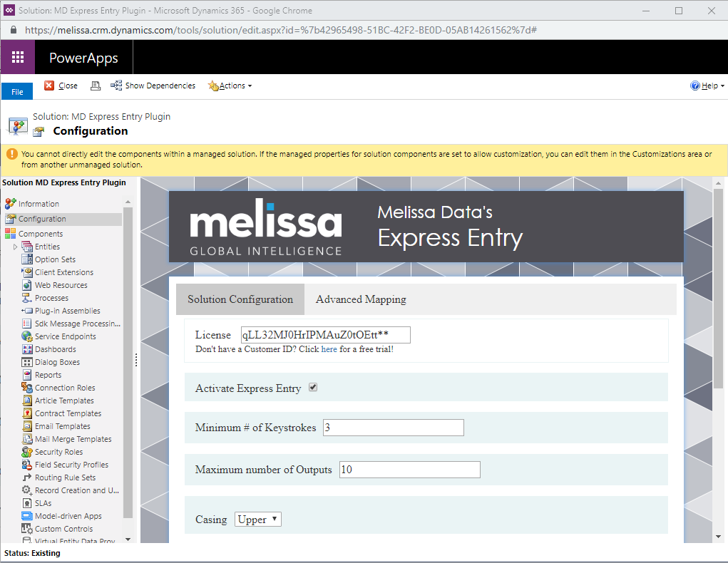Click the blue File button
The height and width of the screenshot is (563, 728).
point(17,92)
